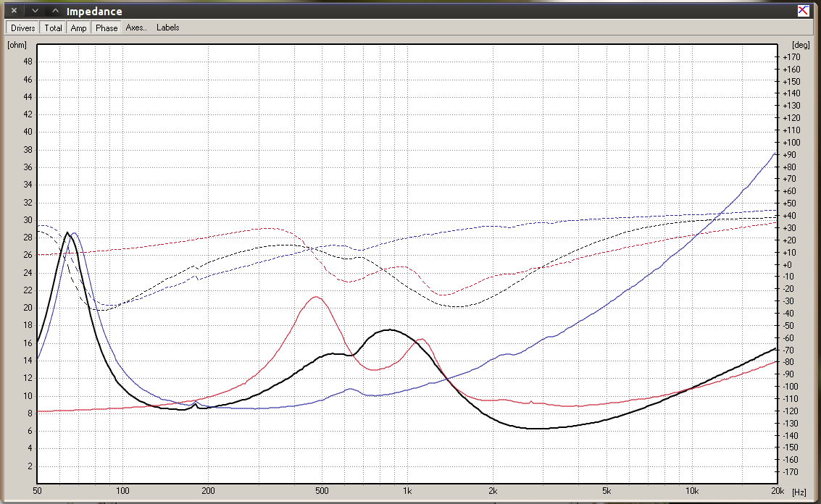Viewport: 821px width, 504px height.
Task: Click the [Hz] axis unit label
Action: (799, 492)
